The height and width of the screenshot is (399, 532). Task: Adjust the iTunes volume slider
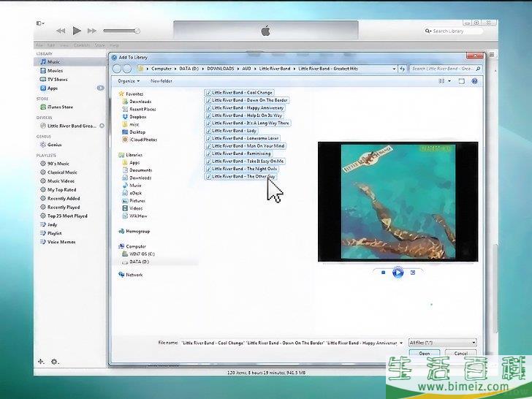point(121,31)
